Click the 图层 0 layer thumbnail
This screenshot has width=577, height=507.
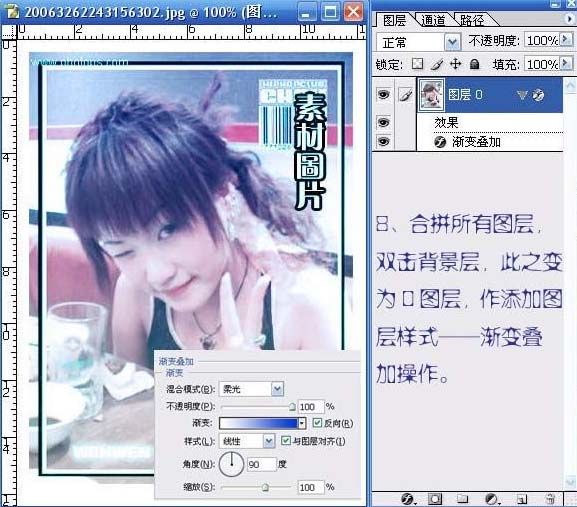tap(431, 95)
